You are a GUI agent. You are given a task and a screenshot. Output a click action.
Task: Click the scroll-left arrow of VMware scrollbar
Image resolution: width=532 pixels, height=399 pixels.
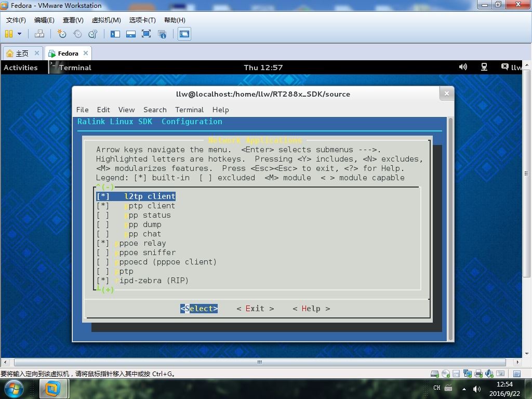(x=5, y=362)
